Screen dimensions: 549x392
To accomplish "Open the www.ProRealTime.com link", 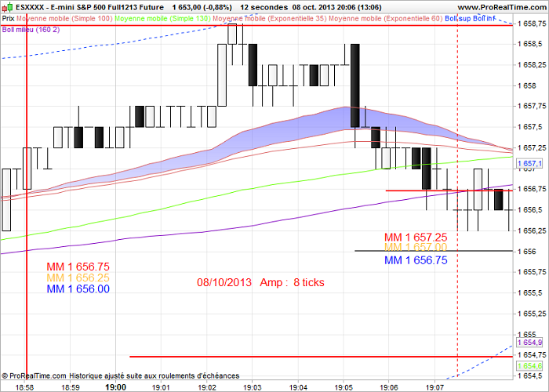I will point(502,7).
